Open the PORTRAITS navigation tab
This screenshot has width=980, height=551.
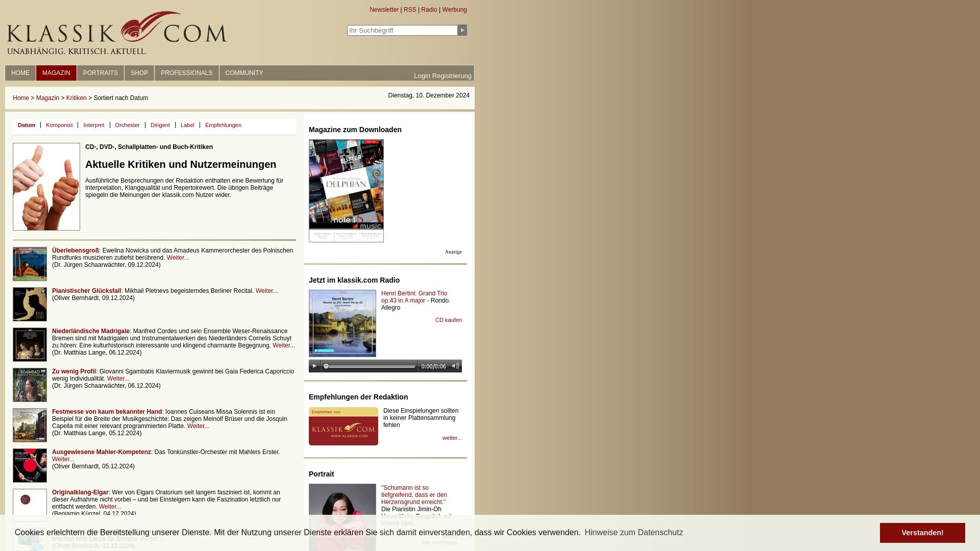(x=101, y=73)
